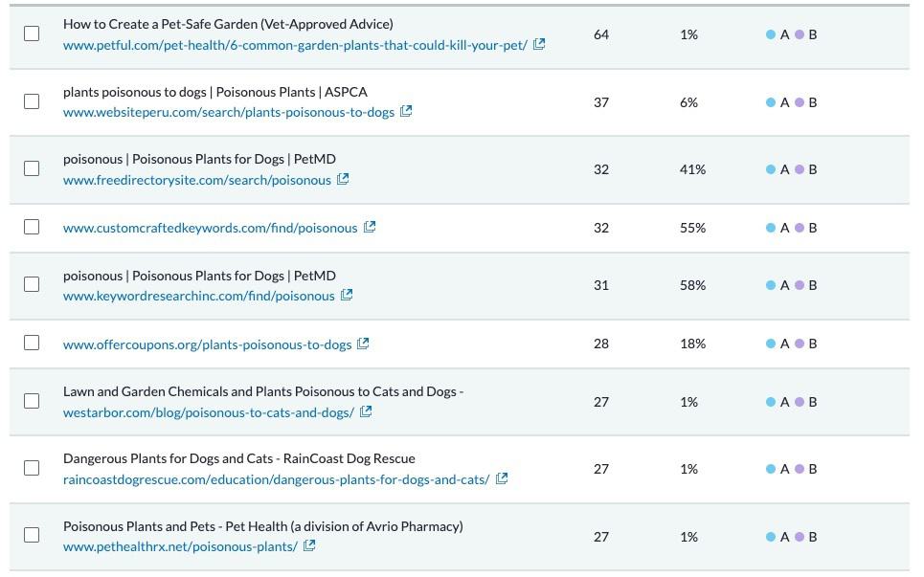
Task: Click the blue A indicator on first row
Action: (x=778, y=33)
